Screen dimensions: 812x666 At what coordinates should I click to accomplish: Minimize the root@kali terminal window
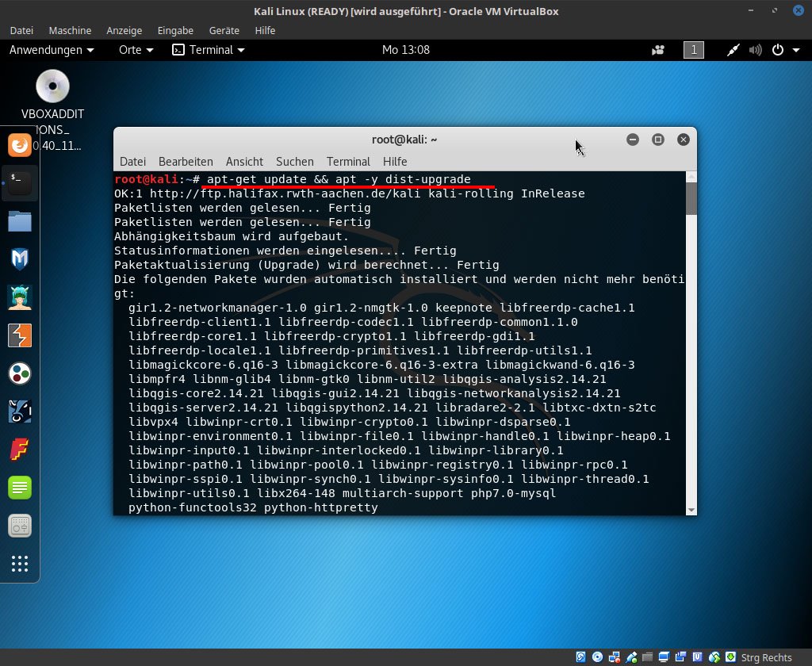tap(633, 140)
